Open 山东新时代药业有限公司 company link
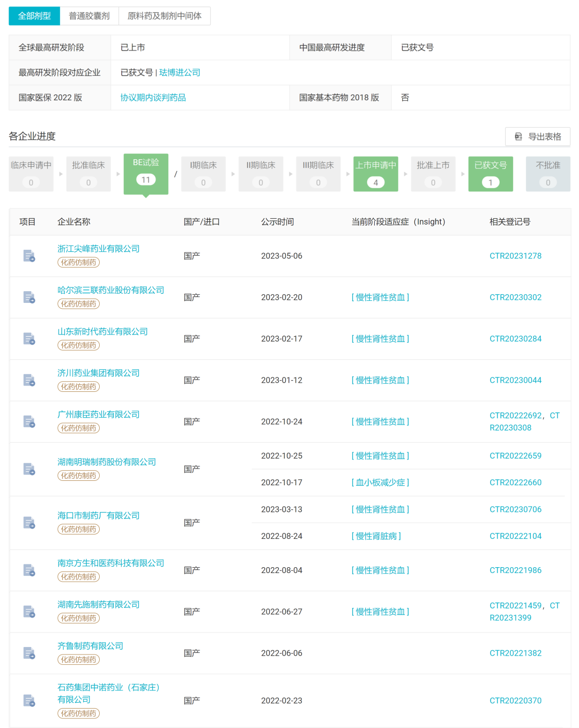The height and width of the screenshot is (728, 579). click(x=102, y=332)
